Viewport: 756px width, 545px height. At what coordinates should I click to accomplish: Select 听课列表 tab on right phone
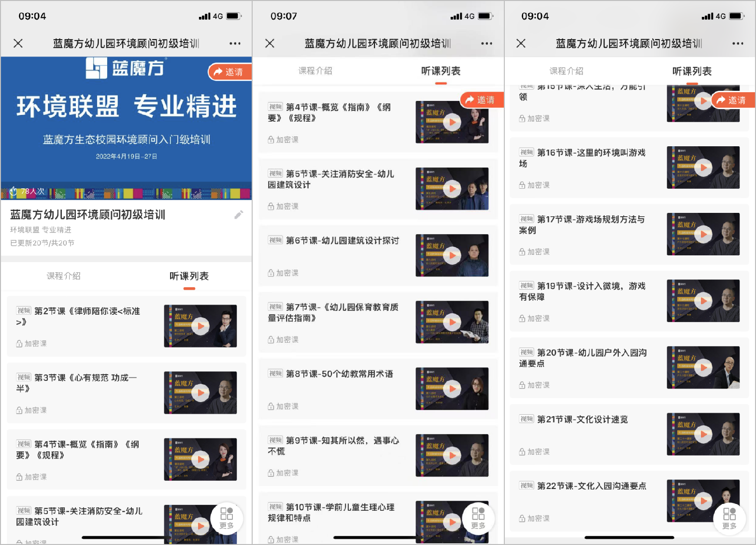point(692,71)
